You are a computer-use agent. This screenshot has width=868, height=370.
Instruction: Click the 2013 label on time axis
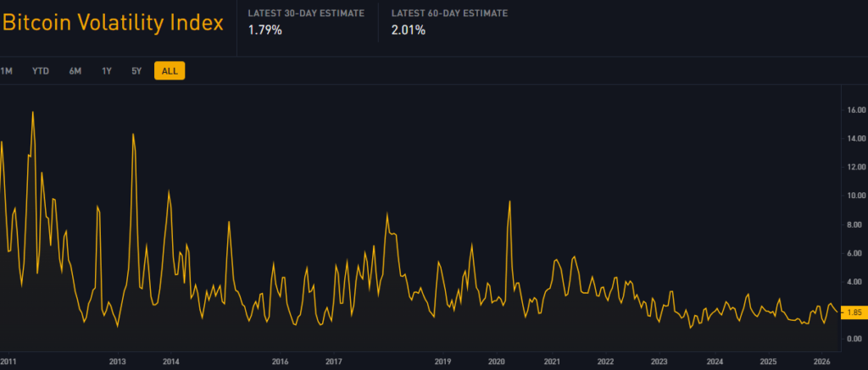[117, 361]
